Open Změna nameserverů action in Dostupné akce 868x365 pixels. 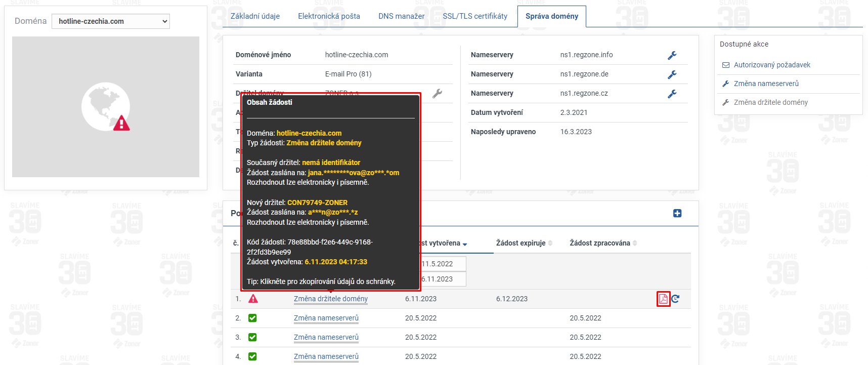click(766, 84)
